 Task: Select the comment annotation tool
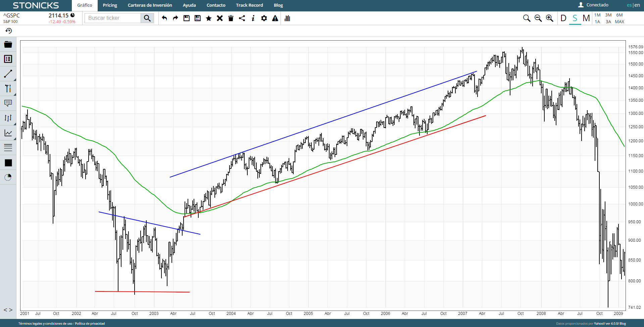click(8, 103)
